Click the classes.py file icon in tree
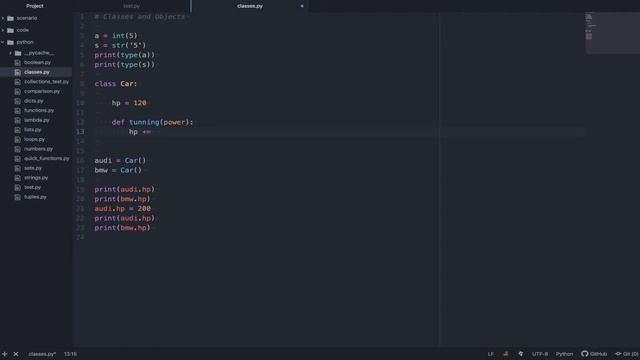The image size is (640, 360). tap(18, 72)
